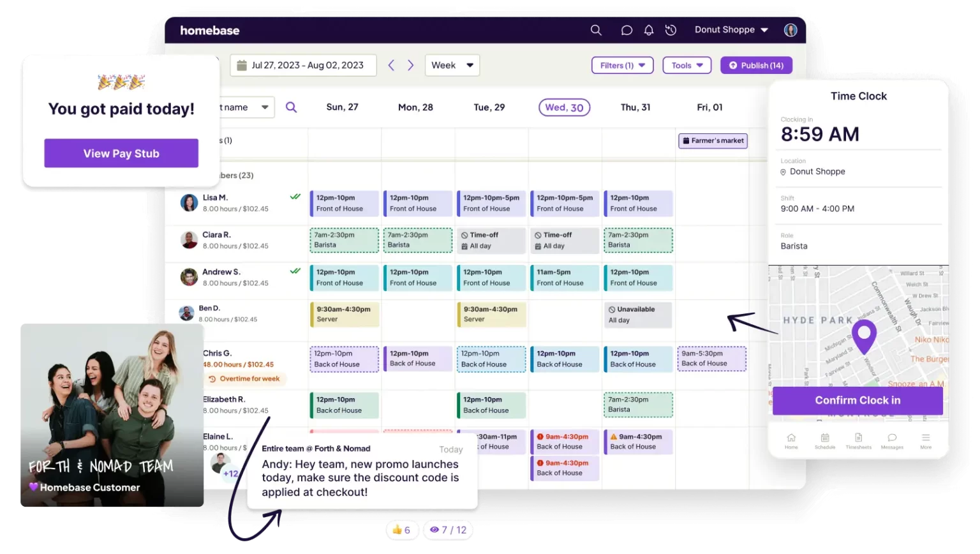Screen dimensions: 980x554
Task: Click the calendar icon in date range
Action: click(x=242, y=65)
